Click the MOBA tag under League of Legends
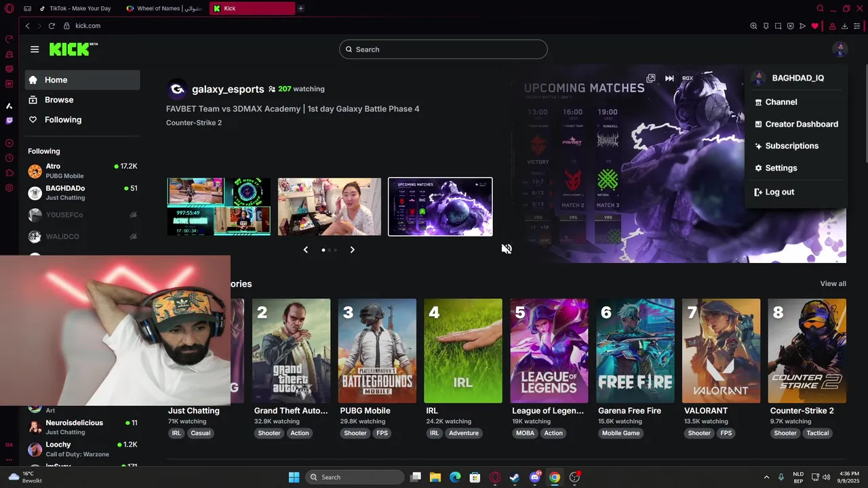The width and height of the screenshot is (868, 488). coord(525,433)
